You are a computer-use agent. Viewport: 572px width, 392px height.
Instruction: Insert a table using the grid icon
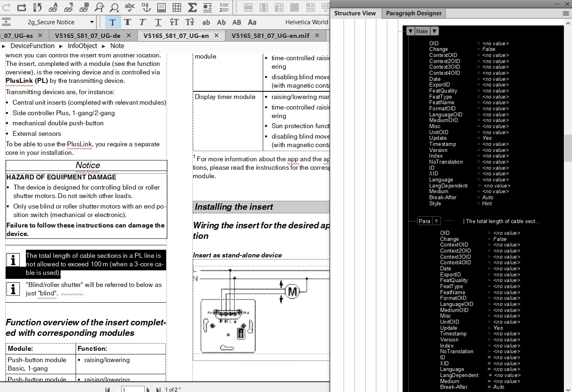pos(177,7)
